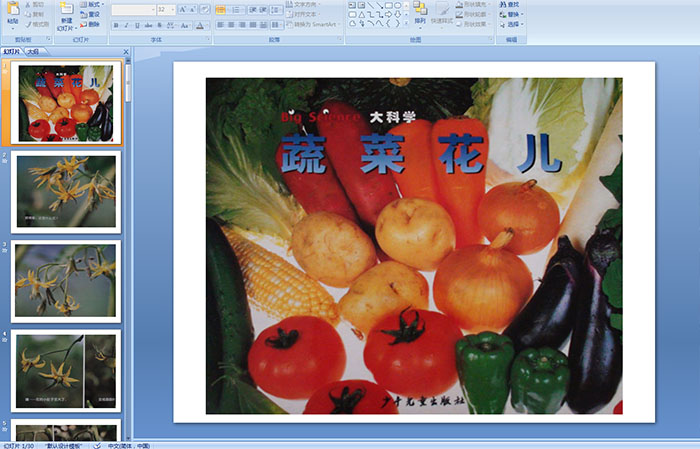Select the Oval shape in shapes gallery

pos(397,5)
